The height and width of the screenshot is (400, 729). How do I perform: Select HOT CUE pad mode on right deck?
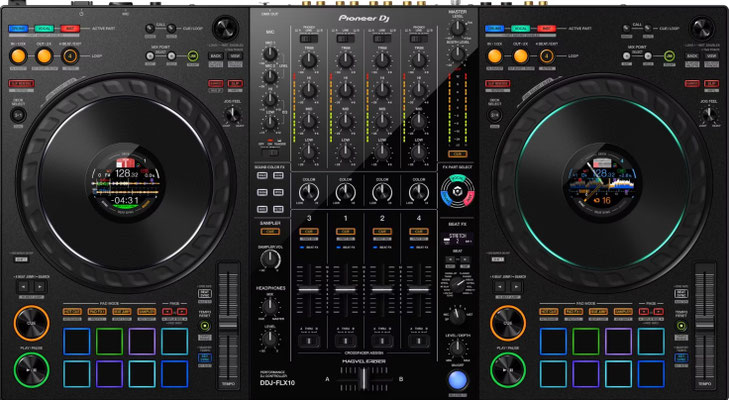(x=549, y=312)
